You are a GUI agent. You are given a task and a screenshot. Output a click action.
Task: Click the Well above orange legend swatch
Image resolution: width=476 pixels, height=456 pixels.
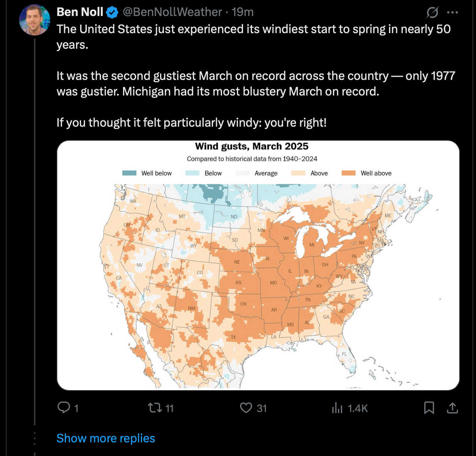(x=349, y=173)
